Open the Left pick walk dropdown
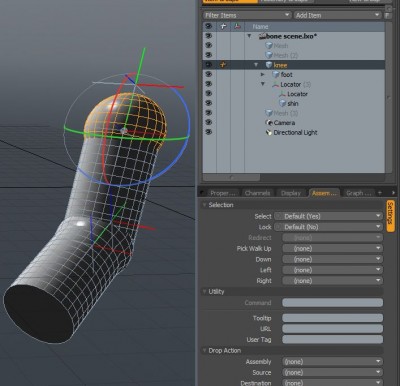The image size is (400, 386). pyautogui.click(x=332, y=270)
